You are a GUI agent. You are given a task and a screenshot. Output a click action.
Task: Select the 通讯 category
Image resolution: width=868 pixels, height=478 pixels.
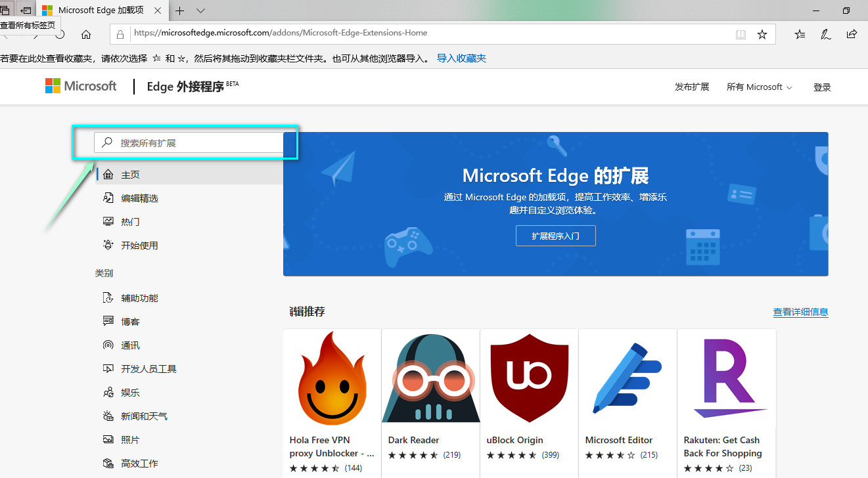pos(130,345)
